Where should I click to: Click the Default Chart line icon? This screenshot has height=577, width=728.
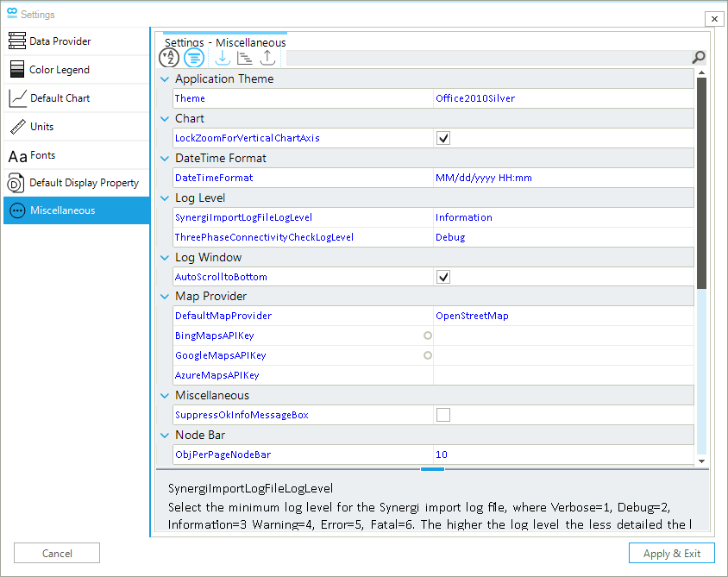click(17, 98)
